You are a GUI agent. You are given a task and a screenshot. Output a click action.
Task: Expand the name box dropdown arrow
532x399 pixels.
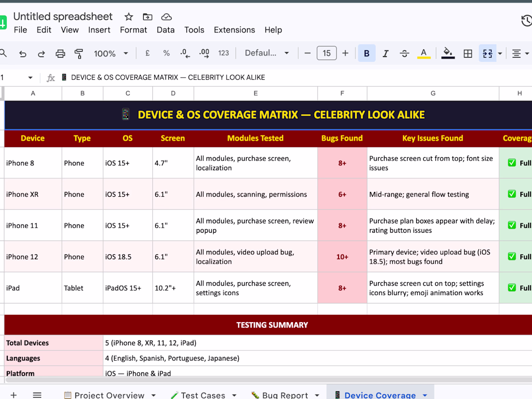(x=30, y=78)
